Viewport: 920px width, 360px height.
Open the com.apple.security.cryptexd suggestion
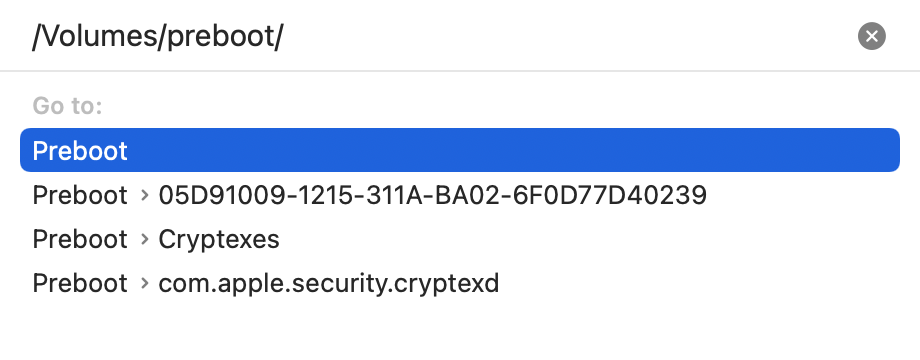(459, 283)
